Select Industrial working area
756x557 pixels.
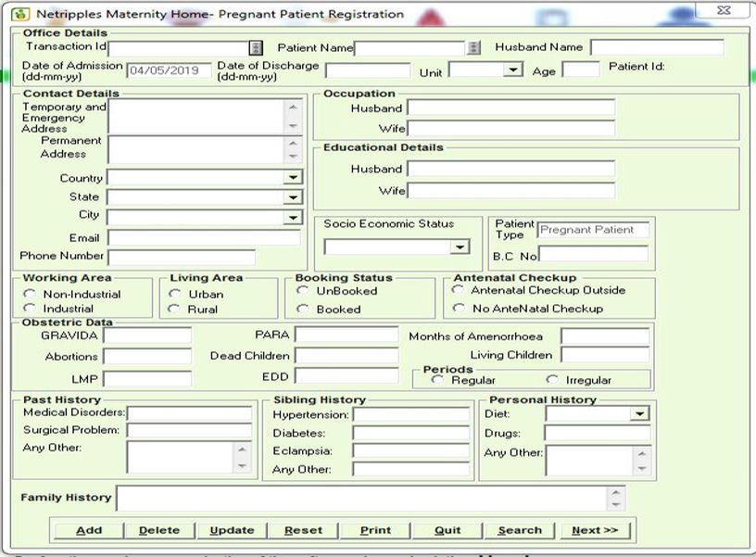30,309
